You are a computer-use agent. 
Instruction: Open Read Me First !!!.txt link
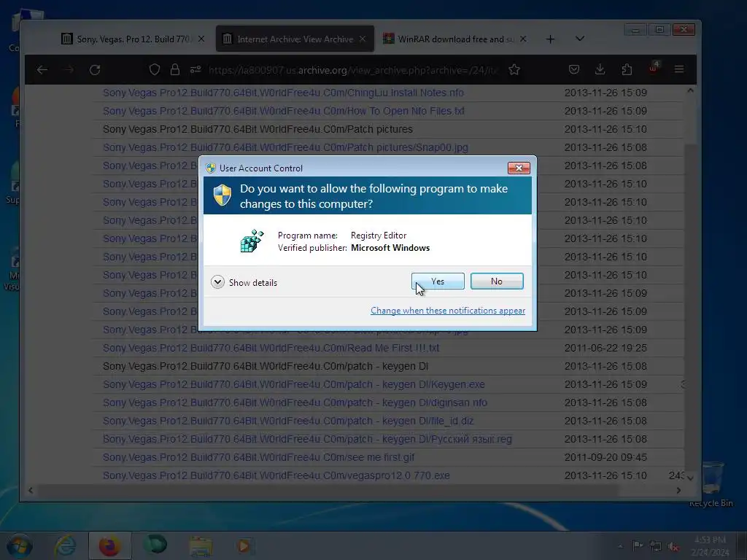(x=271, y=348)
